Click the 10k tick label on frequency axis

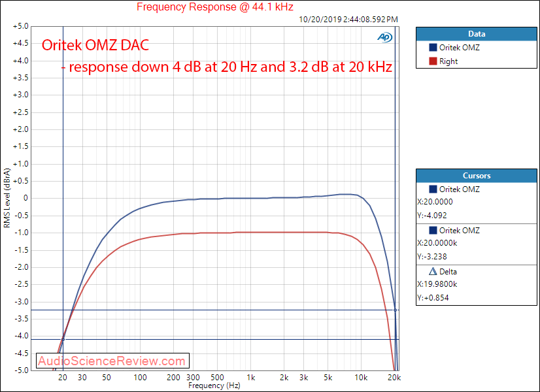pyautogui.click(x=362, y=378)
